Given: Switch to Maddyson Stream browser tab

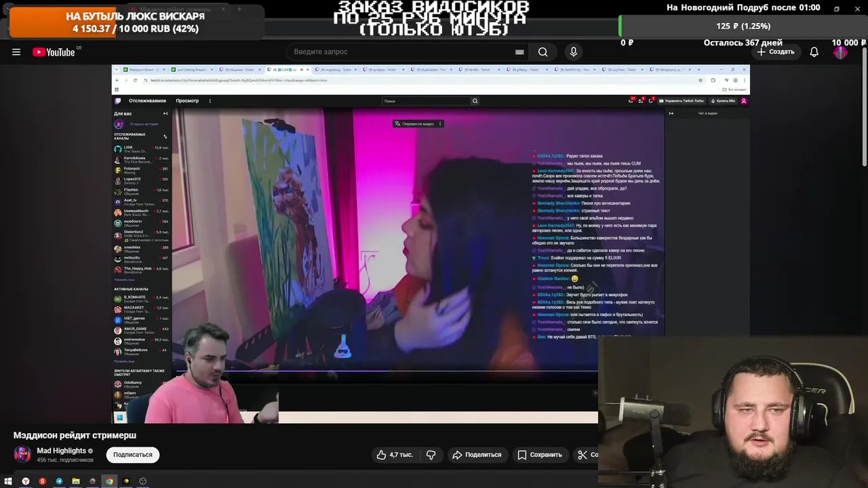Looking at the screenshot, I should click(x=144, y=70).
